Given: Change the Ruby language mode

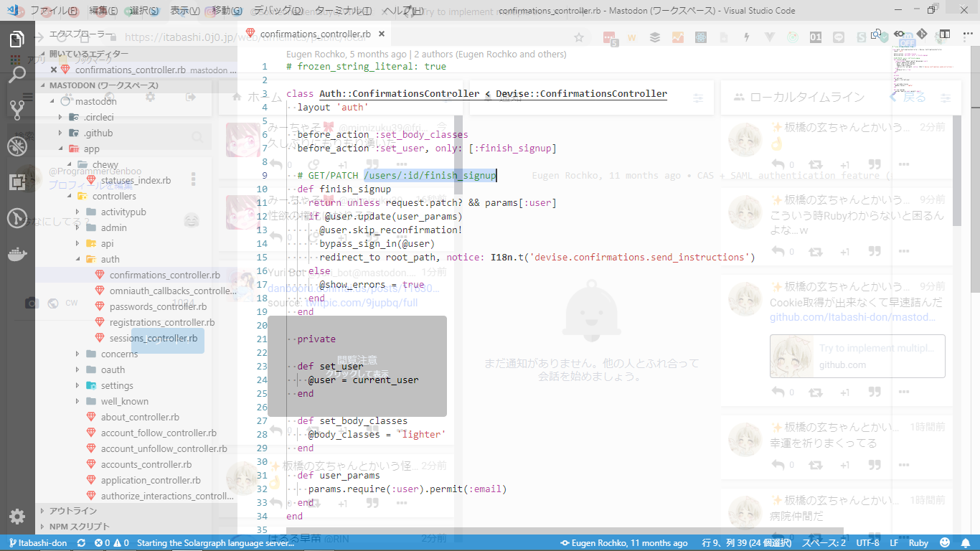Looking at the screenshot, I should (x=918, y=543).
